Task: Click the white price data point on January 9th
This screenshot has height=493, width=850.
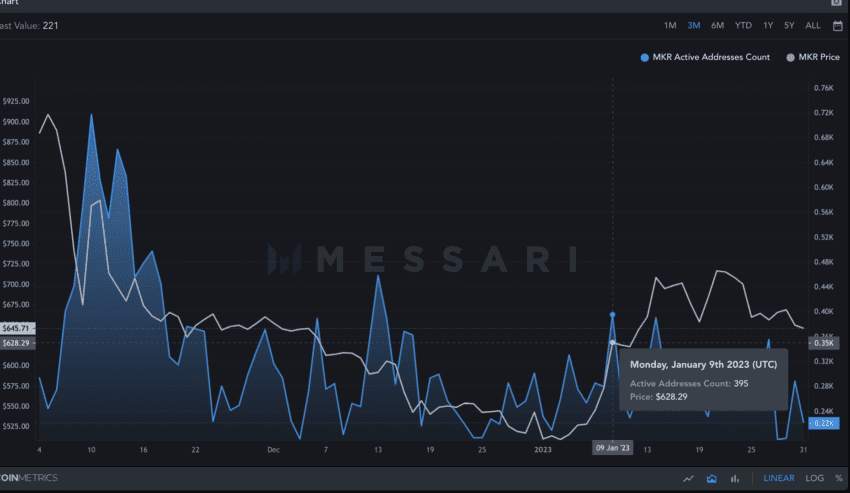Action: click(613, 342)
